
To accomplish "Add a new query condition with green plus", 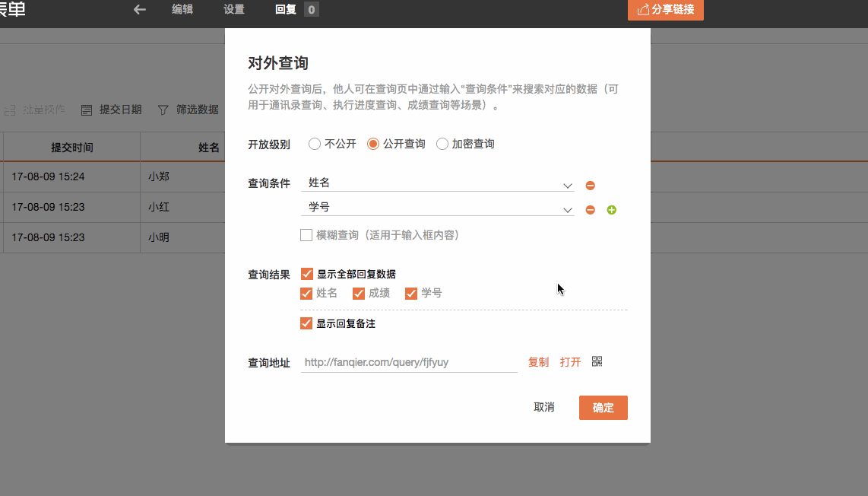I will pos(611,210).
